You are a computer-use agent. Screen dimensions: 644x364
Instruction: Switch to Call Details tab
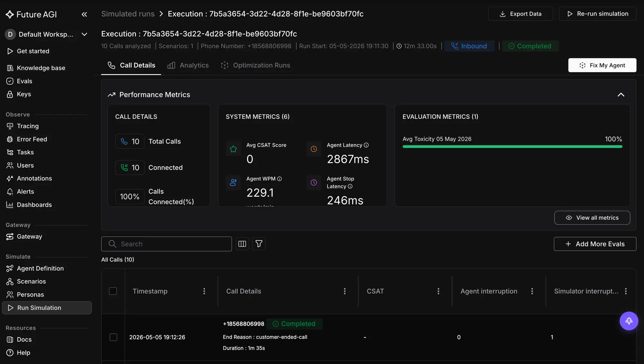(131, 65)
